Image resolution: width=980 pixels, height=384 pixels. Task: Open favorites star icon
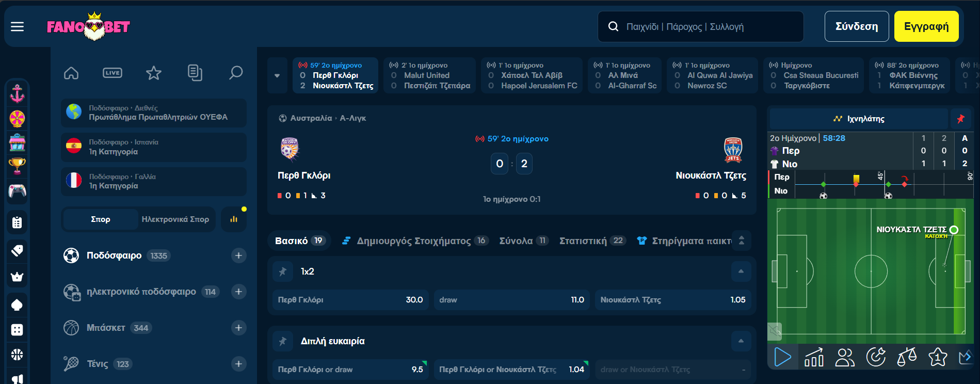[x=154, y=73]
